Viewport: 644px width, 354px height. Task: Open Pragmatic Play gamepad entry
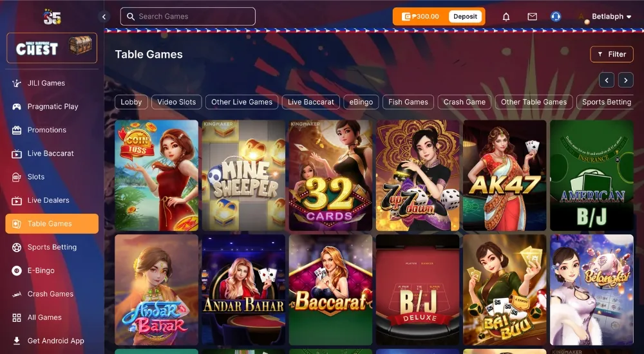pos(52,106)
